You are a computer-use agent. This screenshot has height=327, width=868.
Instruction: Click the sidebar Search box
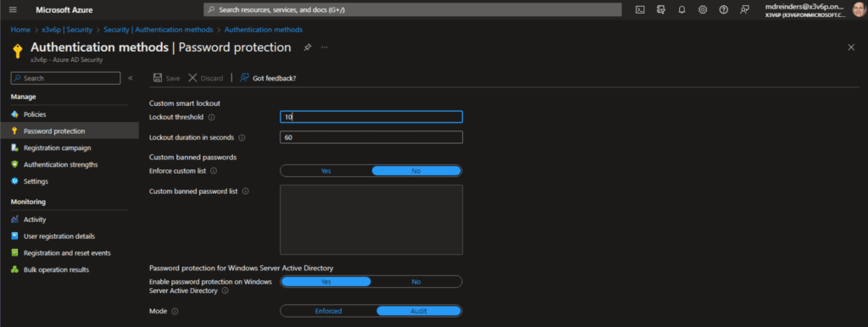[65, 78]
